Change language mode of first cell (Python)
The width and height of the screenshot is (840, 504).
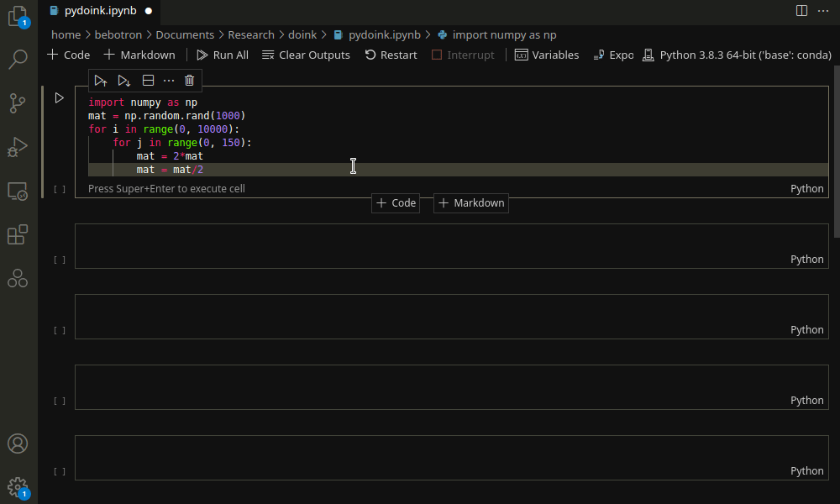806,188
